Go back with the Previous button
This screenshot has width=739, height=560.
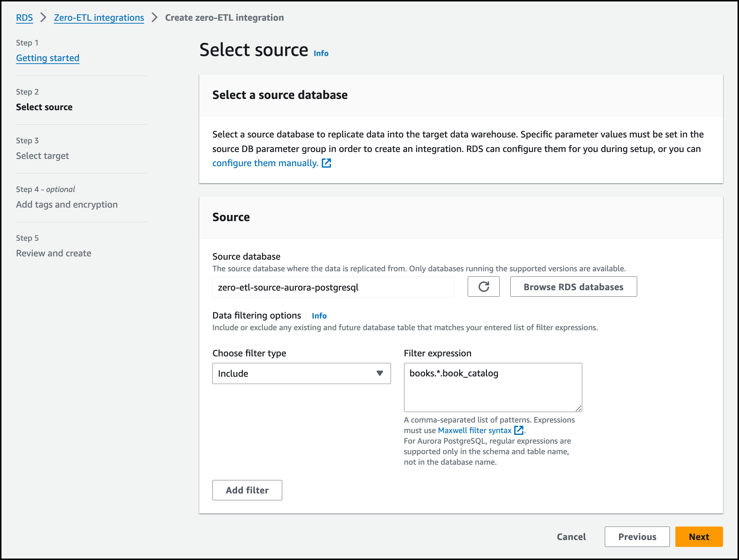click(637, 537)
